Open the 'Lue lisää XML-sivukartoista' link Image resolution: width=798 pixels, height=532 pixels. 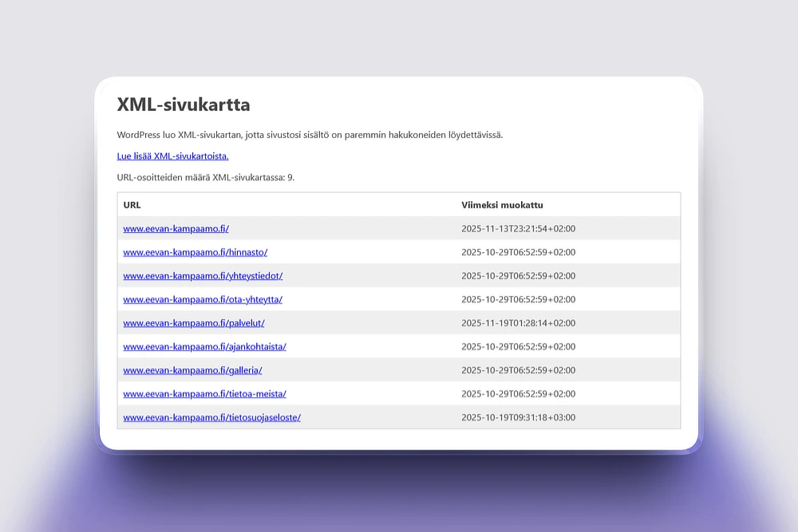coord(172,156)
